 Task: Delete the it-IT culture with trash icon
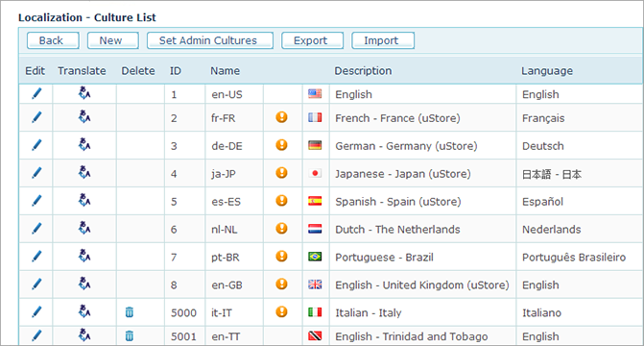tap(130, 312)
